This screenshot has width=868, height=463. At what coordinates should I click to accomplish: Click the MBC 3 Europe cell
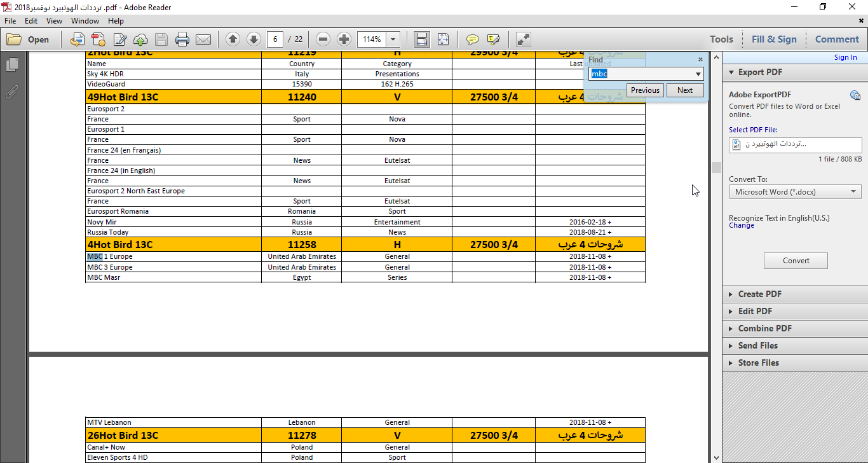(x=173, y=267)
